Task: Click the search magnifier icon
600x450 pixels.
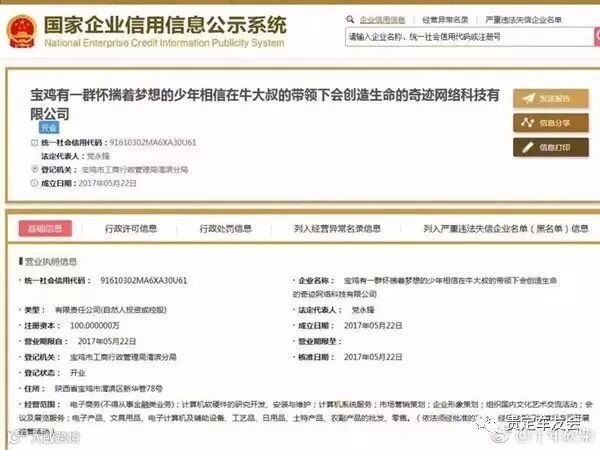Action: click(350, 19)
